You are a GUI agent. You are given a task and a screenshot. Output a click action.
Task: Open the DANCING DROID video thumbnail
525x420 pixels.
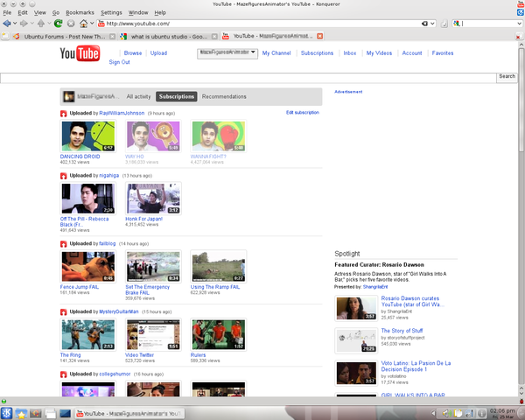tap(88, 136)
